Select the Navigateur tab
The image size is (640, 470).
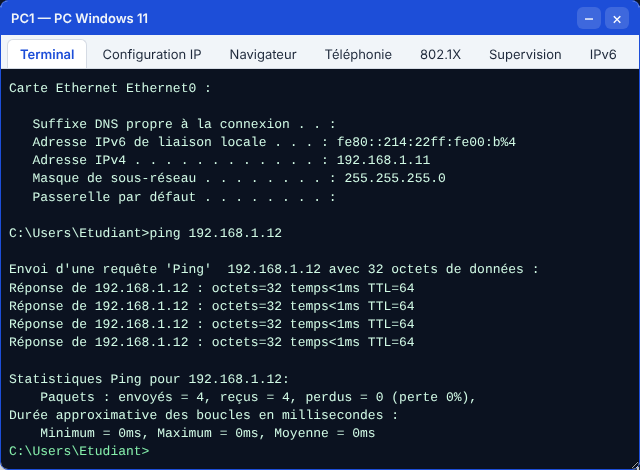click(263, 54)
